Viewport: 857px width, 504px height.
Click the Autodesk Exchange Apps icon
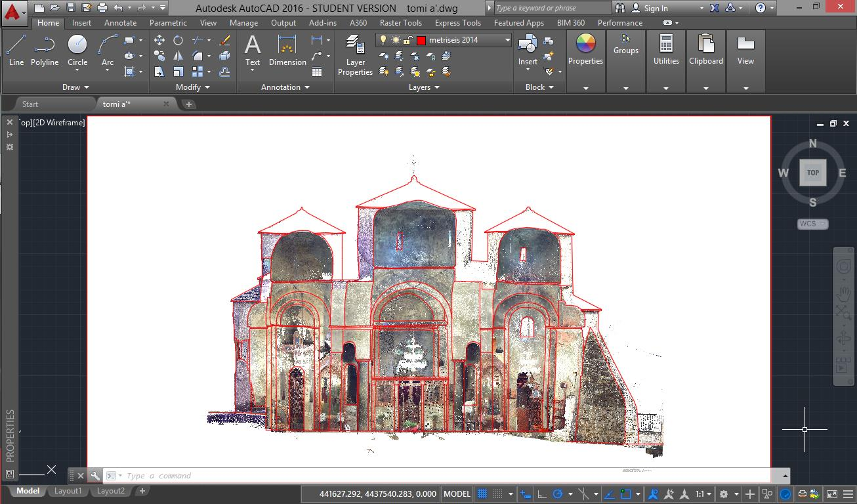(713, 8)
